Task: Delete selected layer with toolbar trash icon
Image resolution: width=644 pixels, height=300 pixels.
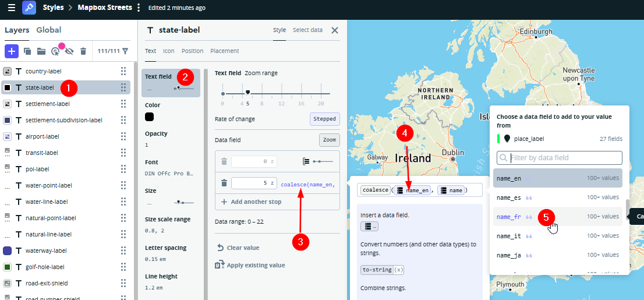Action: (83, 51)
